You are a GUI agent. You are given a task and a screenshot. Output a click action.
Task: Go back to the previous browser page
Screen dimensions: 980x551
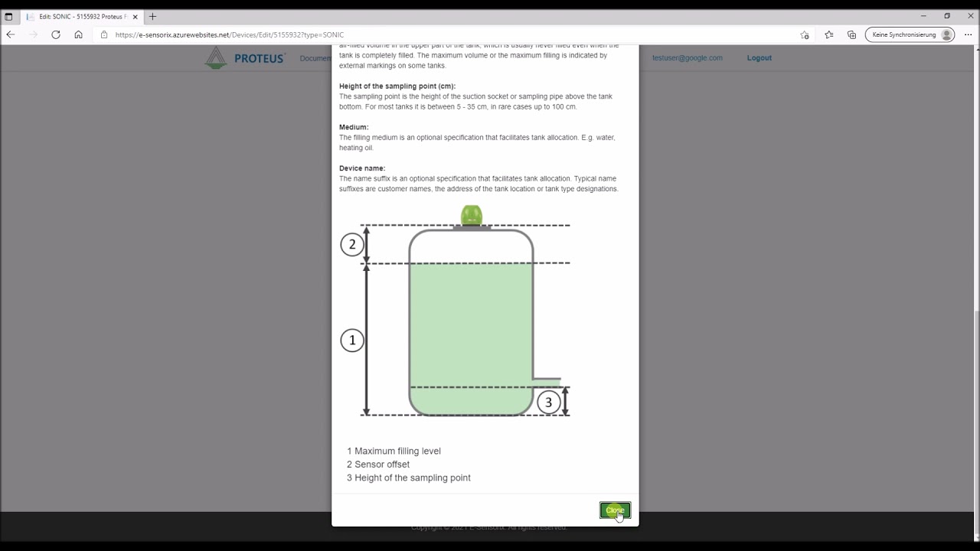point(11,34)
